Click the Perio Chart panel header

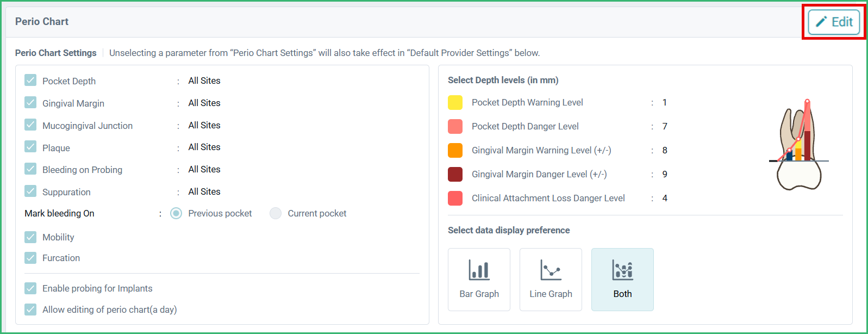coord(42,21)
